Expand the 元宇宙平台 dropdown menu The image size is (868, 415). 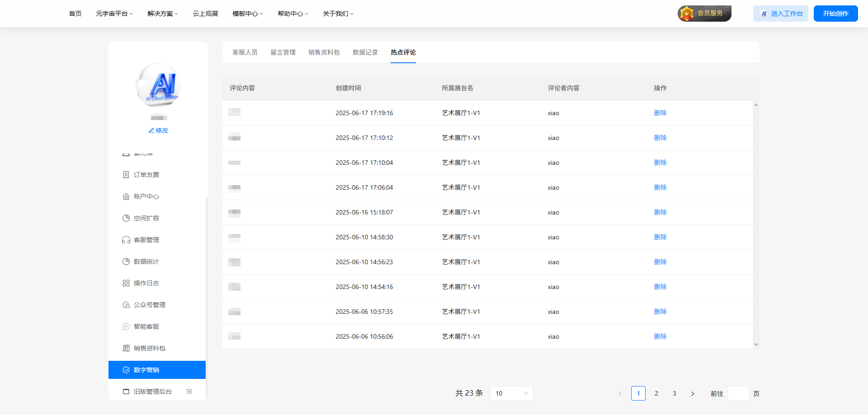114,14
